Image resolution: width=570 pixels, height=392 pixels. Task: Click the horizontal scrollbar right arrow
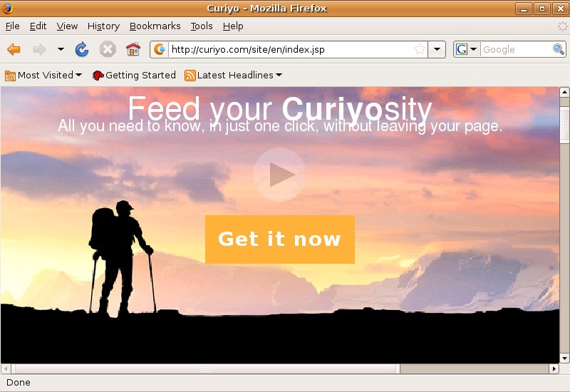554,368
